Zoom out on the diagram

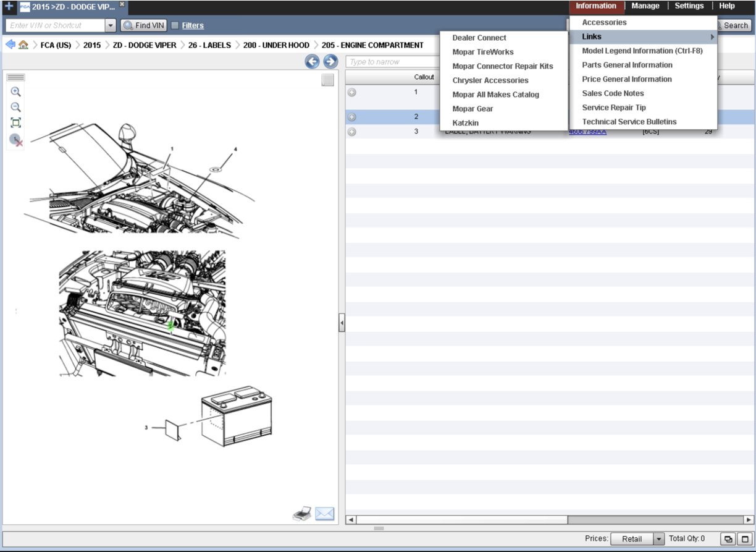pos(16,107)
